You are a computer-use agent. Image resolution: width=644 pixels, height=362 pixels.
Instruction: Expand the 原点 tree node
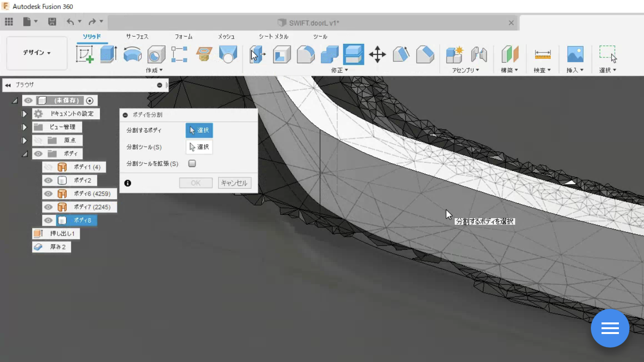[25, 140]
